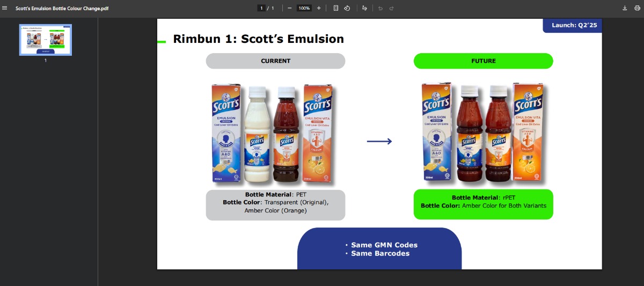
Task: Select the draw annotation tool
Action: coord(365,8)
